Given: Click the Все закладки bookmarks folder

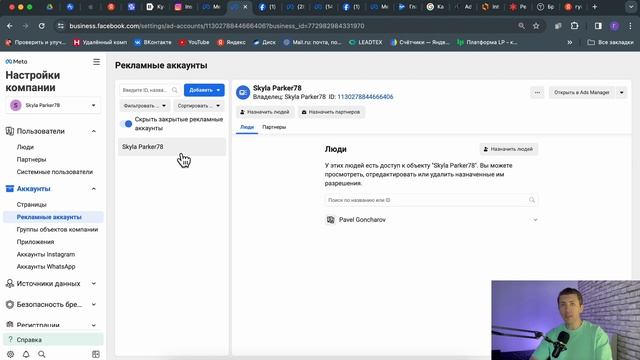Looking at the screenshot, I should [x=611, y=42].
